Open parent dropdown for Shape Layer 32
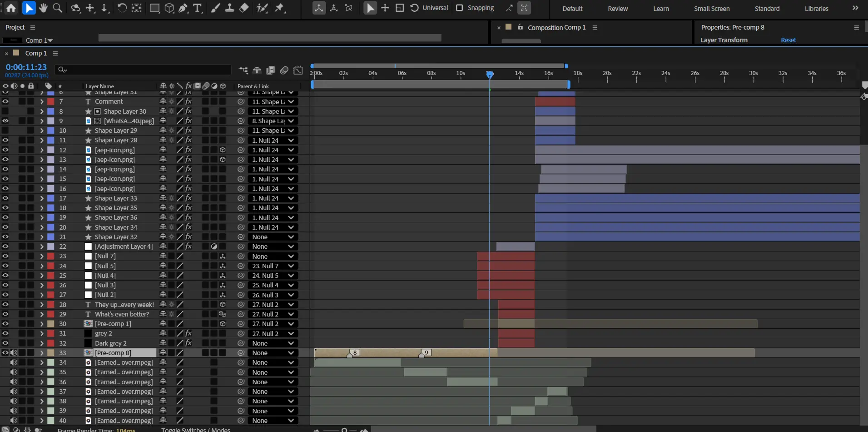Screen dimensions: 868x432 click(x=273, y=237)
